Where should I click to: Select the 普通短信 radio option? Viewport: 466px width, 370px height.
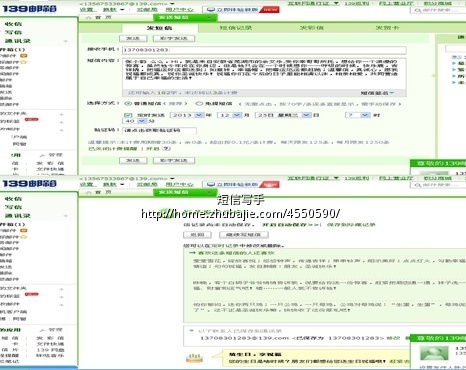pos(128,104)
